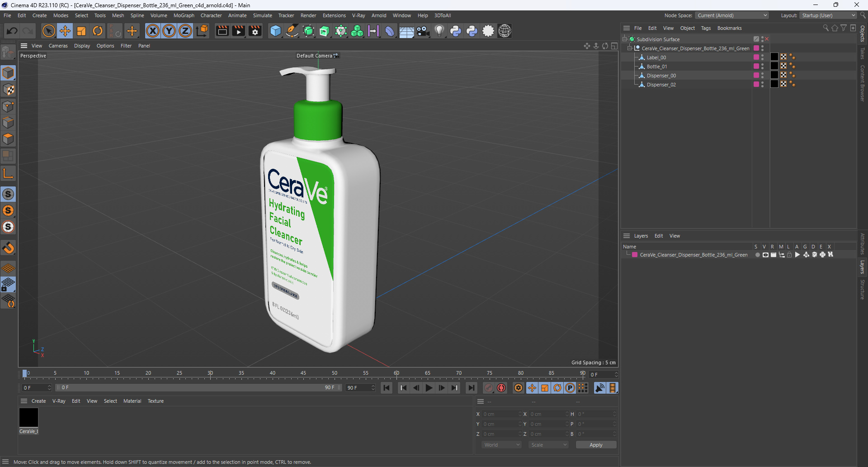Select the Move tool in top toolbar
Screen dimensions: 868x467
[65, 31]
